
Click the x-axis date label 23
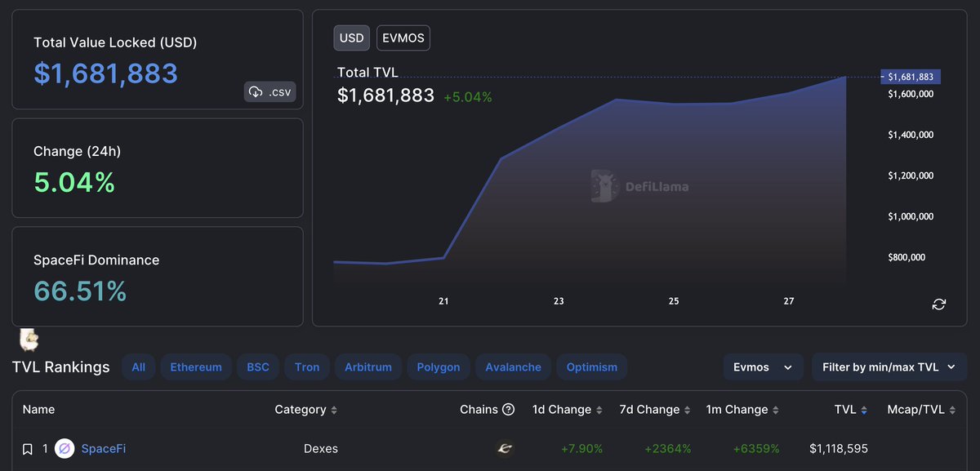pos(559,301)
